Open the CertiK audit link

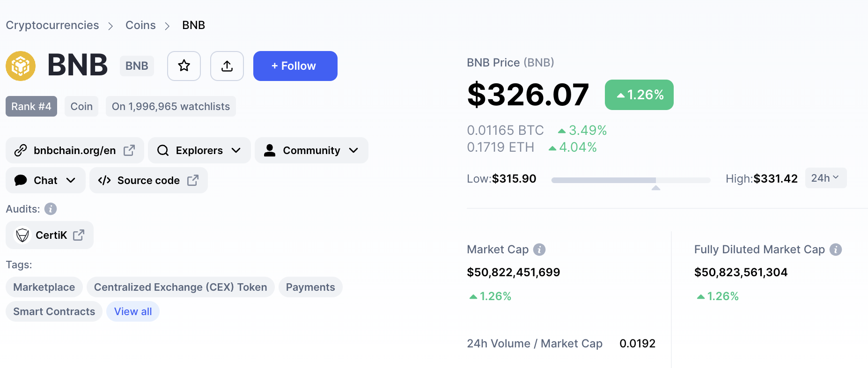50,235
